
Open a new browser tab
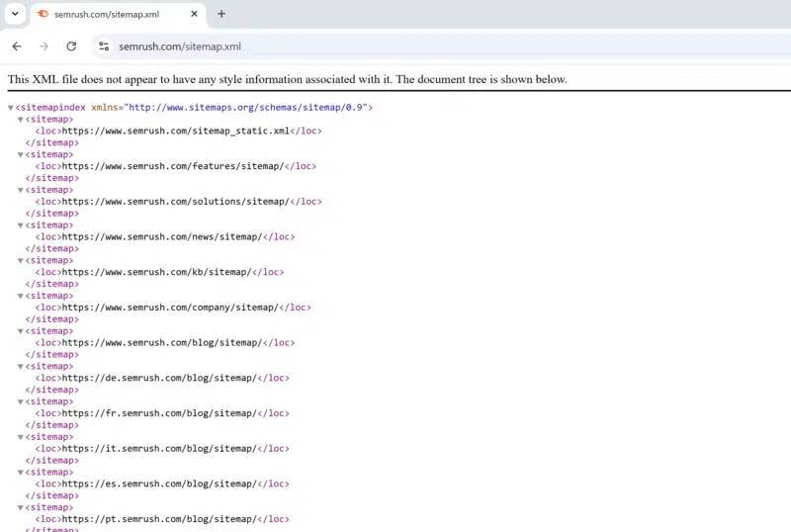pyautogui.click(x=220, y=14)
